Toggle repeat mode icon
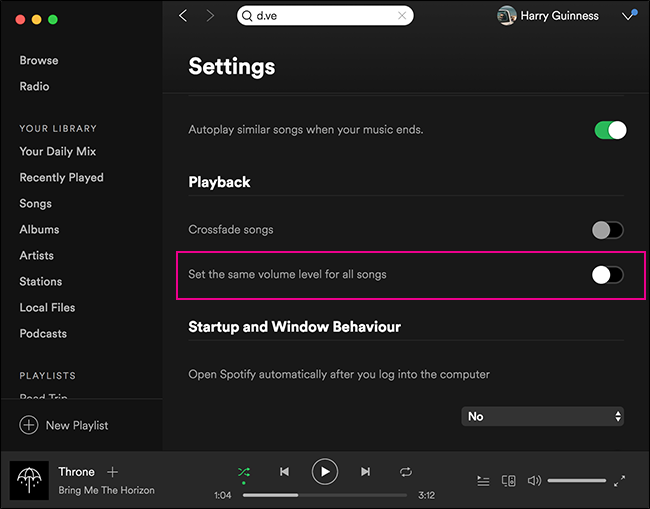Viewport: 650px width, 509px height. point(405,471)
